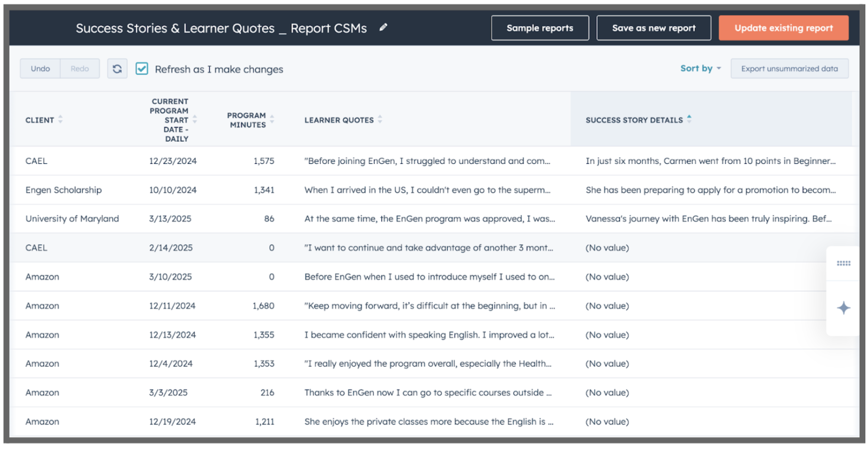Click the refresh report icon
This screenshot has height=450, width=868.
tap(117, 69)
